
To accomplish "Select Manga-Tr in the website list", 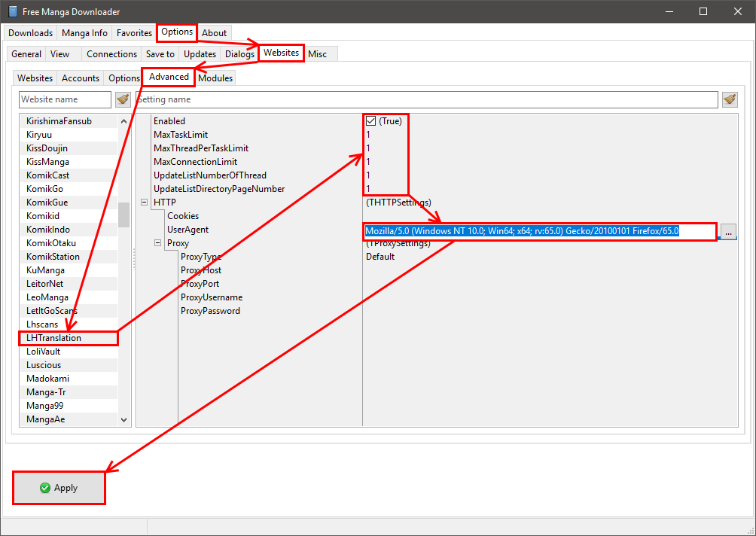I will [69, 392].
